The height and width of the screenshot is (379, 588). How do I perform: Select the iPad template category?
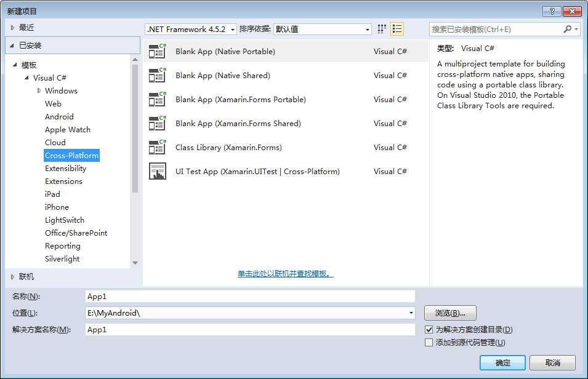[x=52, y=194]
